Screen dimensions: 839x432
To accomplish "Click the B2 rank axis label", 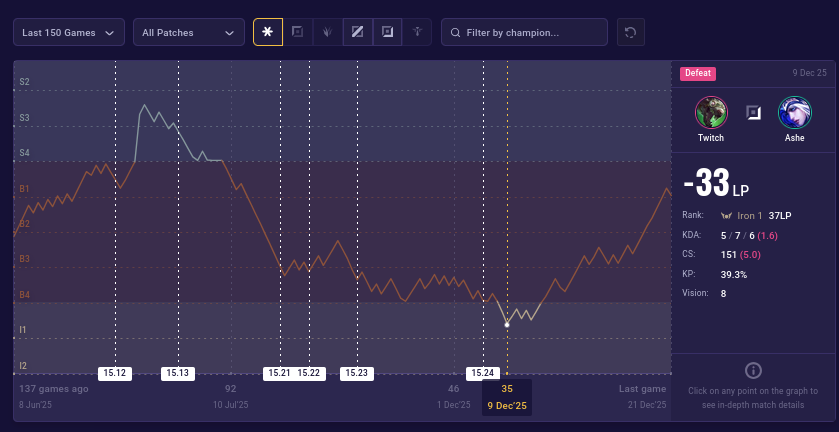I will pos(24,223).
